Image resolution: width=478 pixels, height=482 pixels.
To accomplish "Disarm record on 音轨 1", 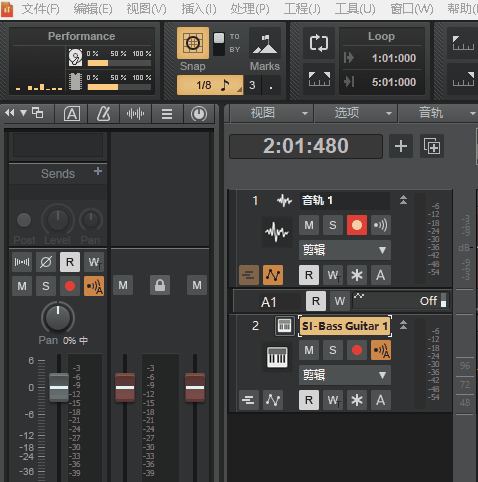I will click(x=357, y=225).
